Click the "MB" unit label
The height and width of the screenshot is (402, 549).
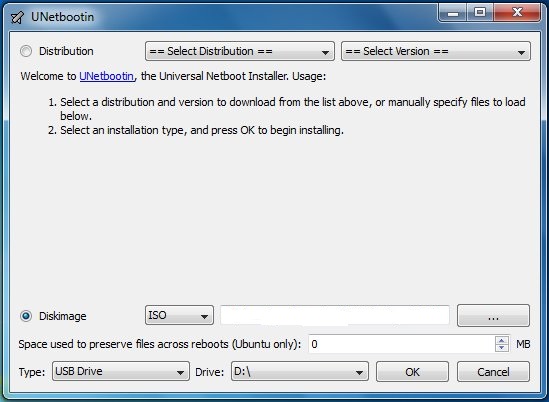523,344
